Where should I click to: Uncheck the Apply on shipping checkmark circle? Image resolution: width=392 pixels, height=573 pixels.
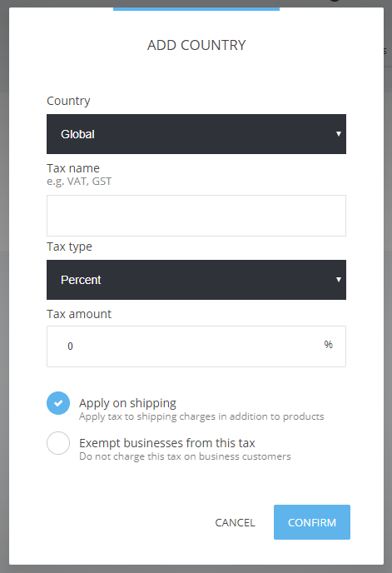tap(58, 403)
